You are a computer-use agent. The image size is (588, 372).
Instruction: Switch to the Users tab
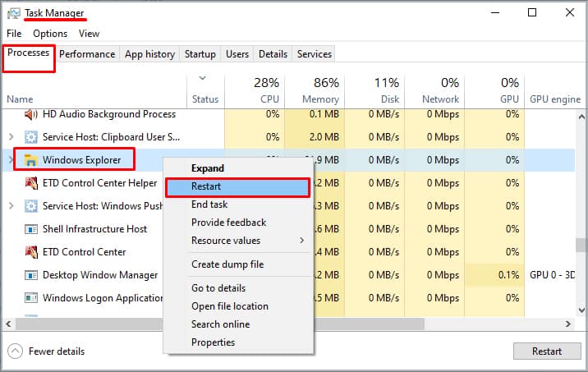[x=237, y=54]
